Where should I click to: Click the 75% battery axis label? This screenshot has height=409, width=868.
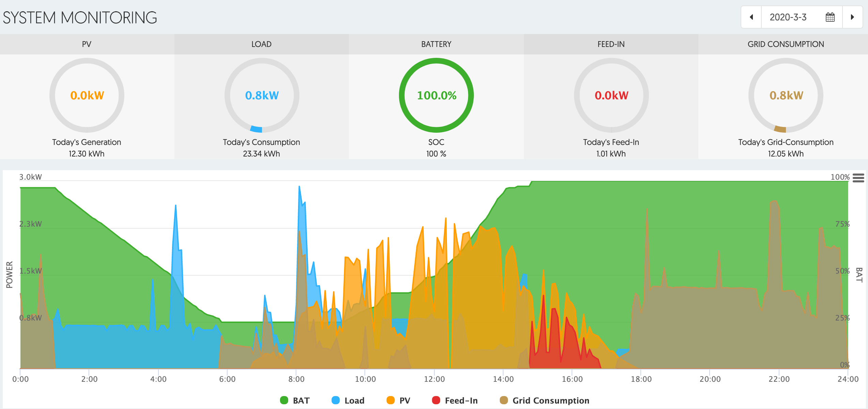(842, 224)
